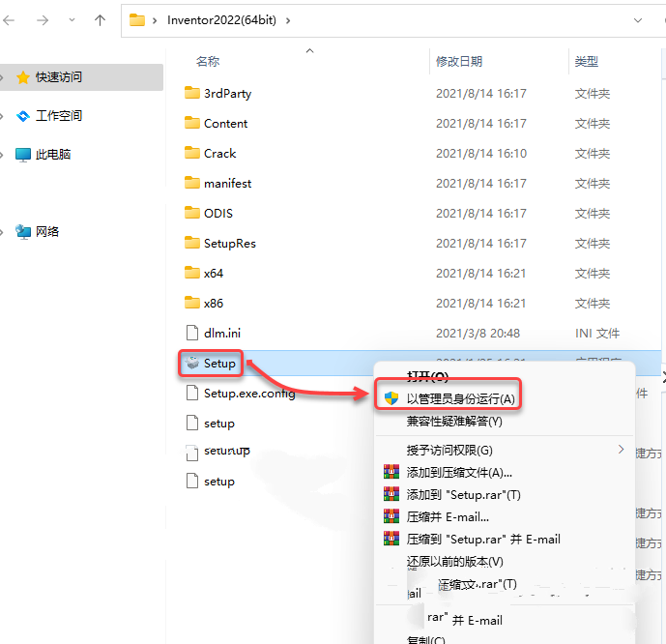
Task: Choose 添加到 "Setup.rar"(T) entry
Action: point(463,494)
